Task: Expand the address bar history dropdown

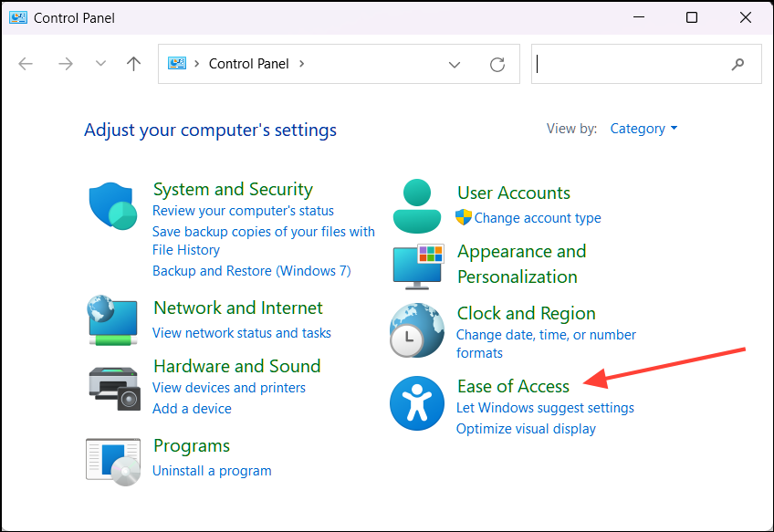Action: tap(455, 65)
